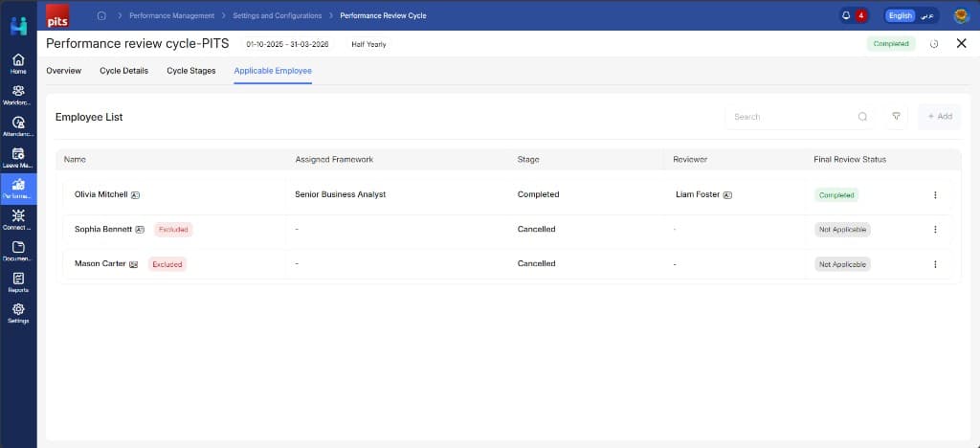Close the performance review cycle panel
The image size is (980, 448).
(961, 43)
